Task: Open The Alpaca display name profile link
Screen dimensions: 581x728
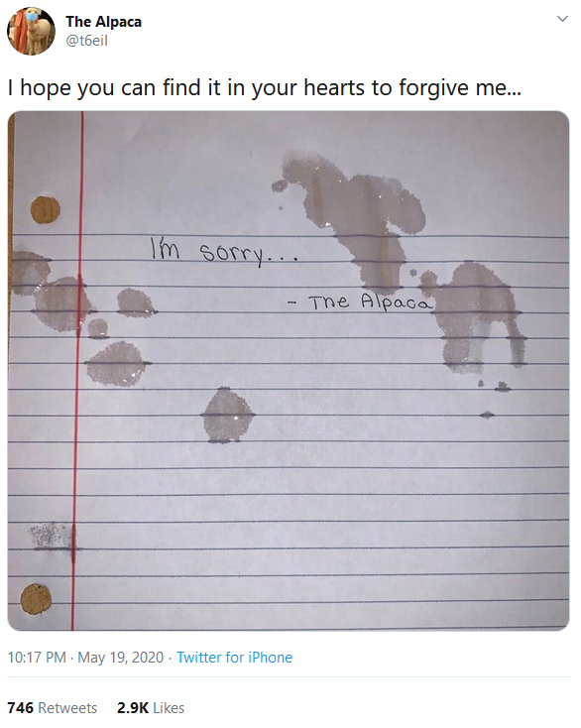Action: pyautogui.click(x=103, y=22)
